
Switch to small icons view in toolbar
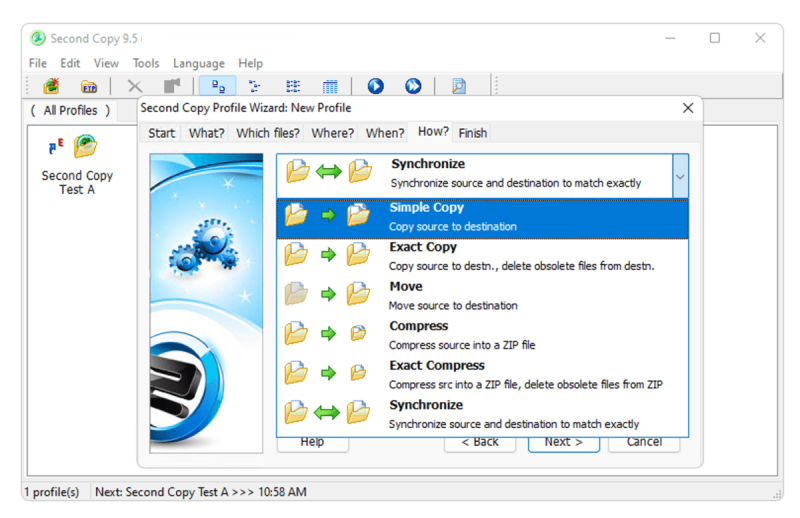click(255, 87)
